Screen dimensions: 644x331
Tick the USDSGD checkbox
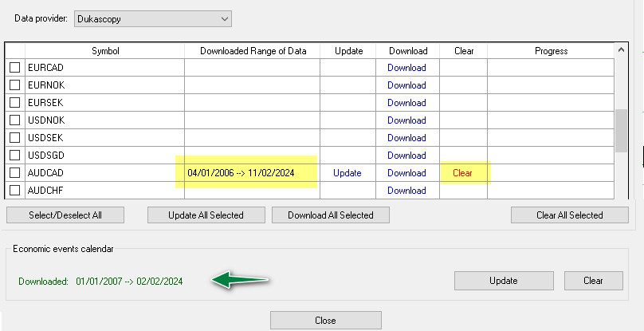[15, 156]
